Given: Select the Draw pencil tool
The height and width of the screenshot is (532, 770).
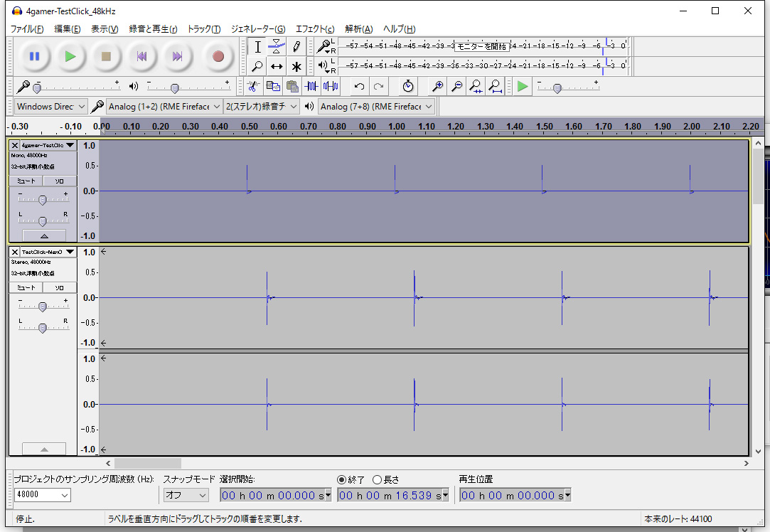Looking at the screenshot, I should (296, 47).
